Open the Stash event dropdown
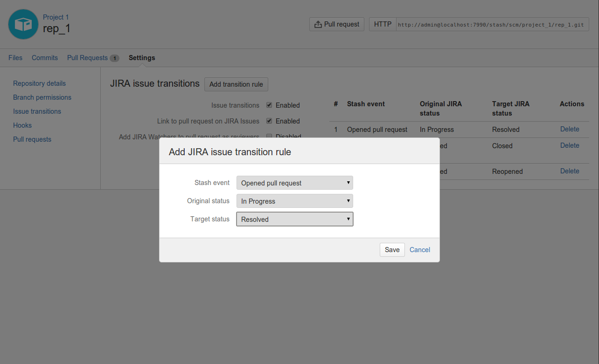Screen dimensions: 599x364 [x=295, y=183]
